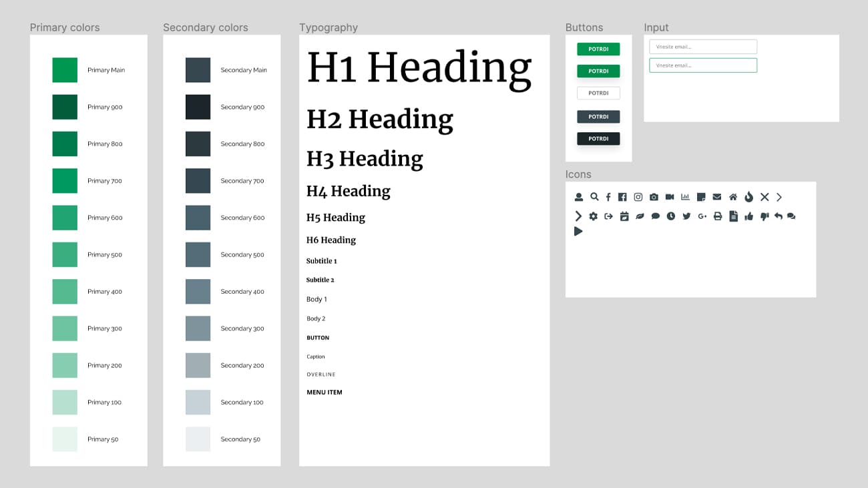The height and width of the screenshot is (488, 868).
Task: Click the 'H3 Heading' text
Action: click(365, 159)
